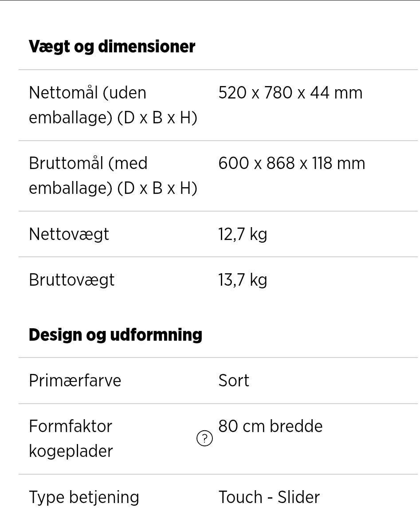Click the Vægt og dimensioner section heading
Viewport: 420px width, 519px height.
click(x=112, y=47)
